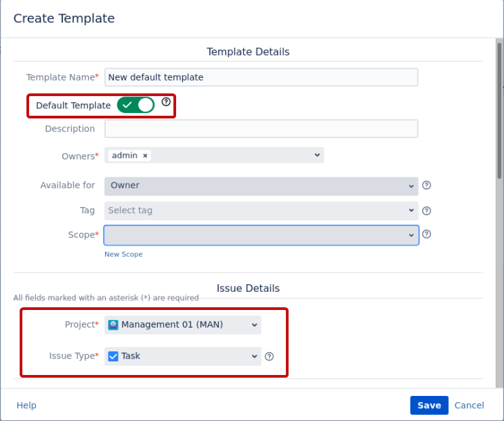This screenshot has height=421, width=504.
Task: Click the Task issue type checkbox icon
Action: [x=113, y=356]
